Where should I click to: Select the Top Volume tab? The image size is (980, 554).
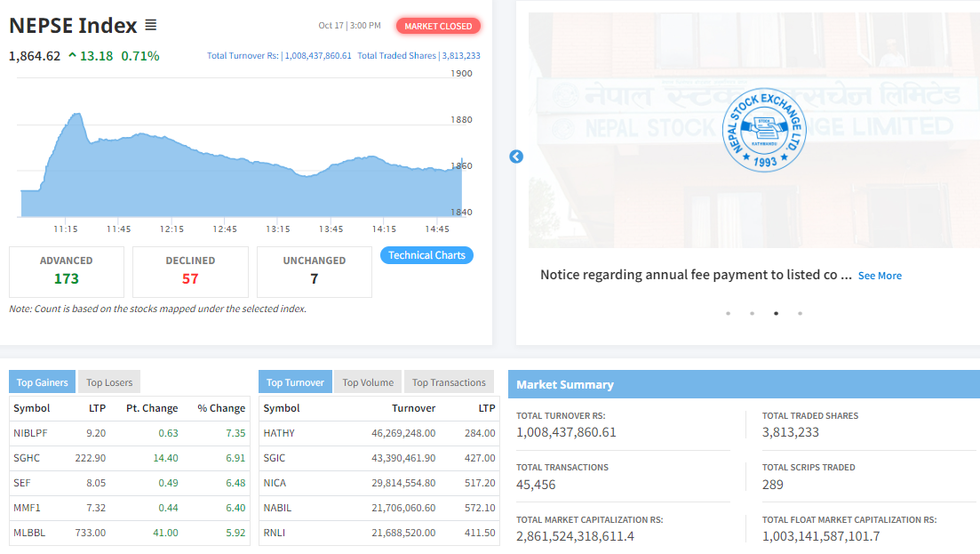[x=368, y=382]
